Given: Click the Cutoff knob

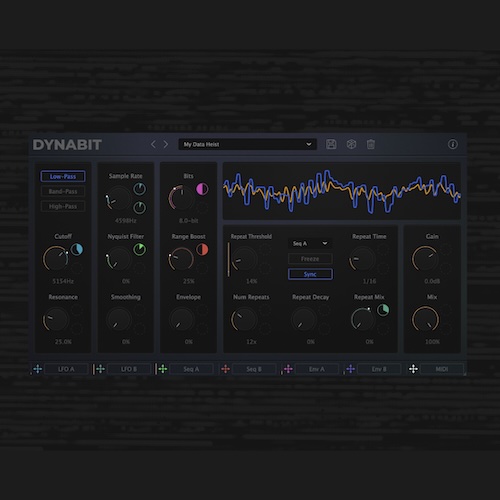Looking at the screenshot, I should 56,259.
